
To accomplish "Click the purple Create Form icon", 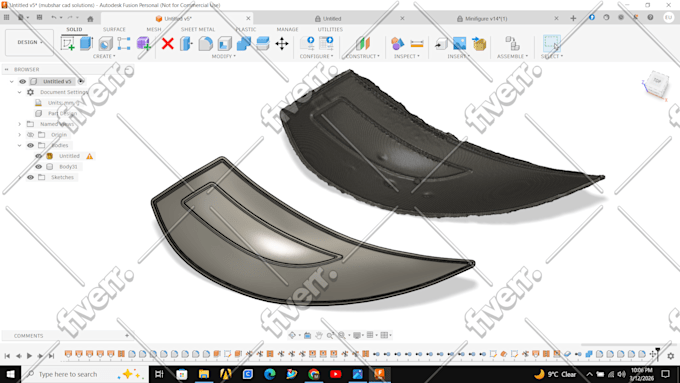I will point(144,43).
